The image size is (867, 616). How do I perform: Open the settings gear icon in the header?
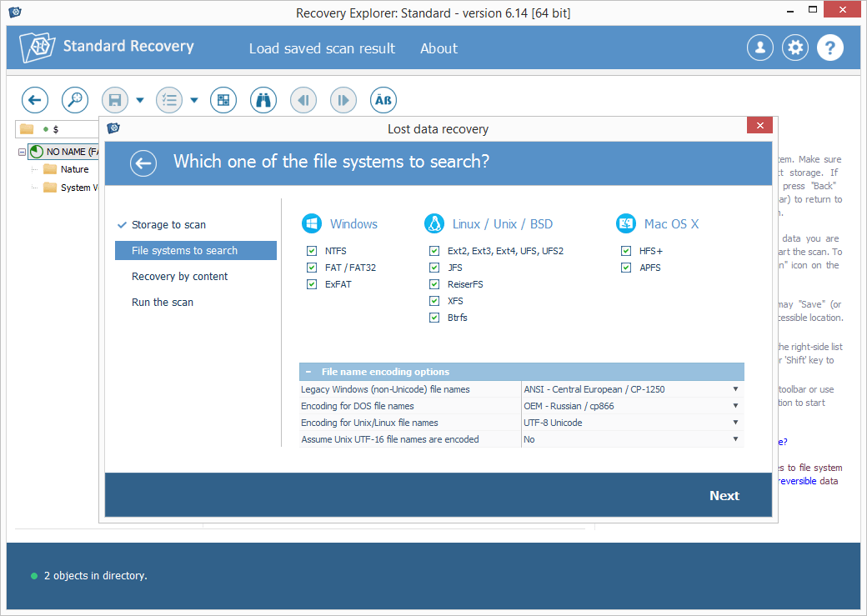[x=795, y=48]
